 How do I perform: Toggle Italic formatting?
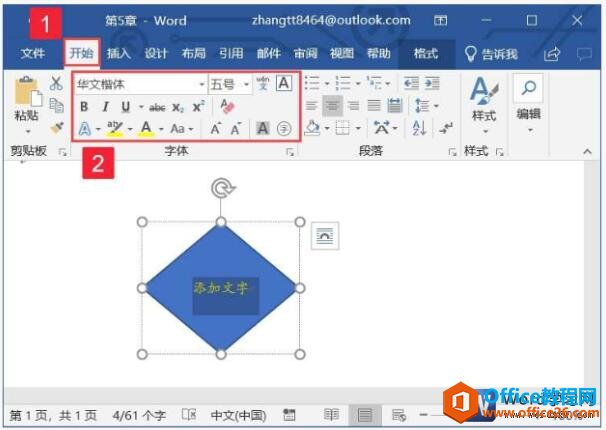click(x=106, y=106)
